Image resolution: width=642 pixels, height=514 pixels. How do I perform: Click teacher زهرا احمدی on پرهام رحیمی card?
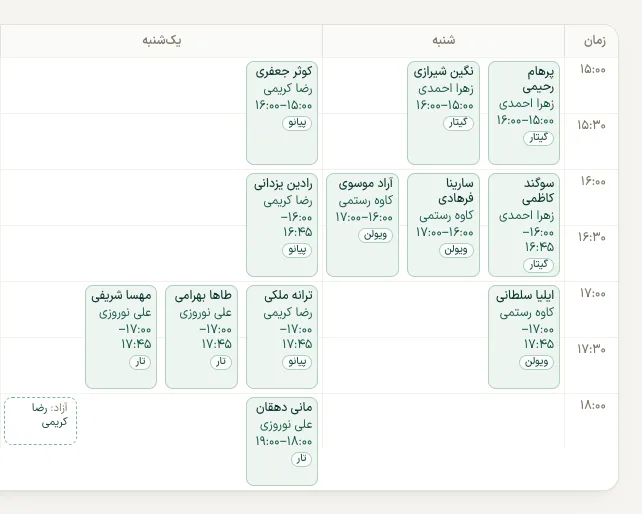point(527,104)
